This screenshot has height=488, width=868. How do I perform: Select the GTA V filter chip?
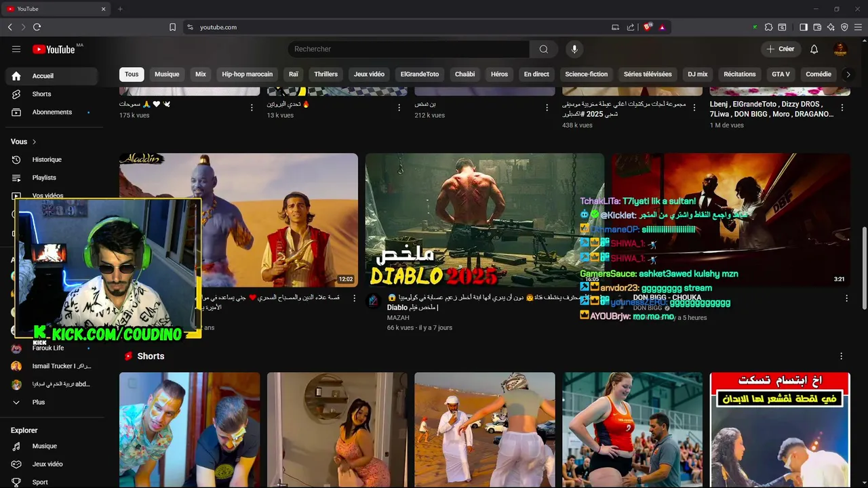coord(781,75)
